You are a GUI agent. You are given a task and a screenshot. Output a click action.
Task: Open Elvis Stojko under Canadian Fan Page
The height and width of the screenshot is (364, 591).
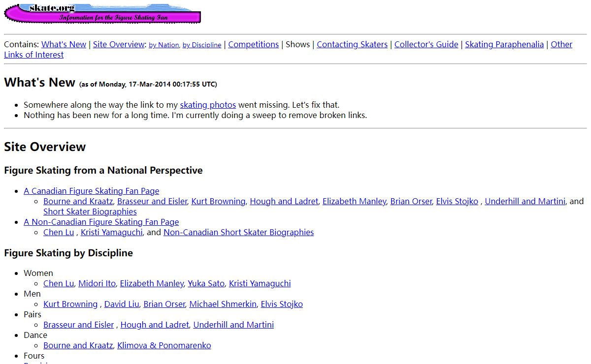point(457,201)
